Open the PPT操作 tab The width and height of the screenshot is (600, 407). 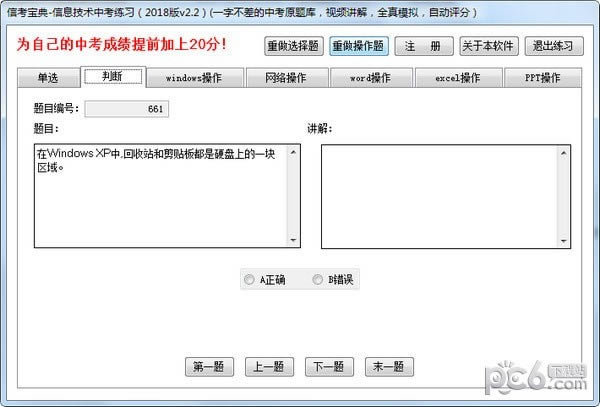(x=543, y=78)
